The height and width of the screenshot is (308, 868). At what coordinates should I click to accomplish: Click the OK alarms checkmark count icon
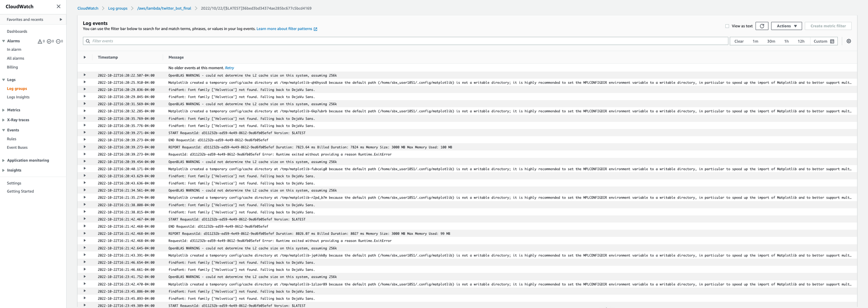click(49, 41)
